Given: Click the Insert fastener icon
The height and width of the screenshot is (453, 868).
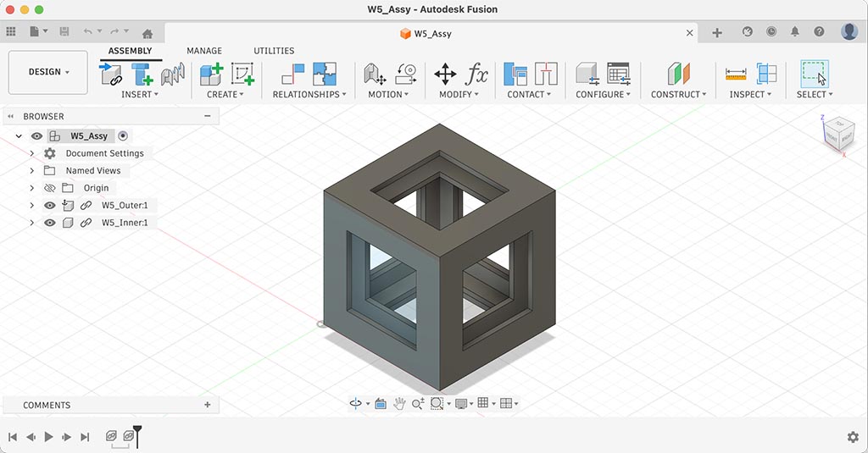Looking at the screenshot, I should (142, 75).
